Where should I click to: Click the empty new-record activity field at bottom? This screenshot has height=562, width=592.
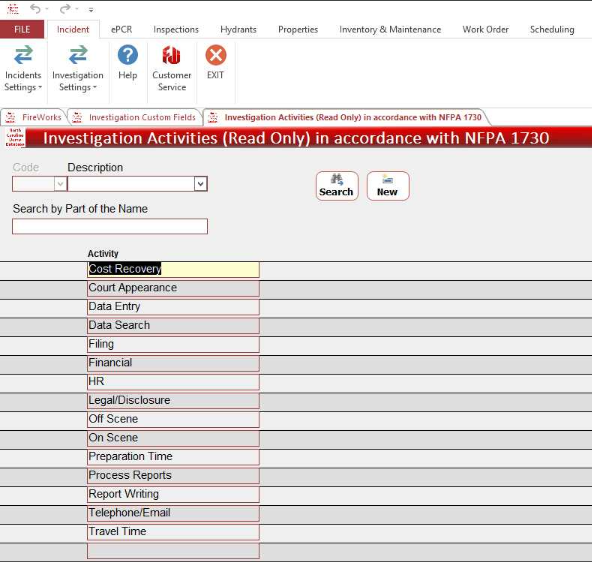point(173,551)
